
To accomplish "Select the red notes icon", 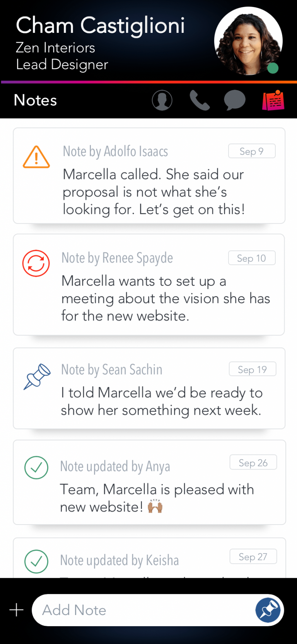I will point(273,101).
